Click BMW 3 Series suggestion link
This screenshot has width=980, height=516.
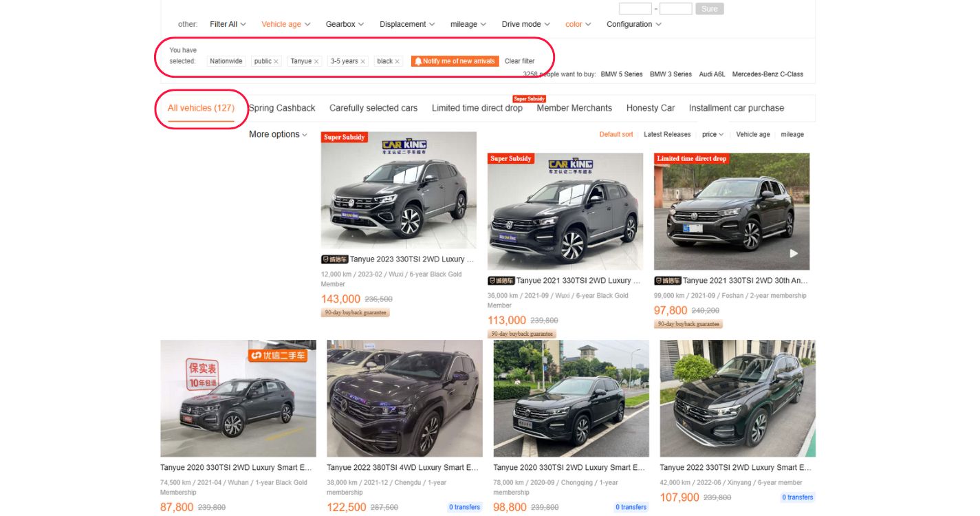[x=671, y=74]
